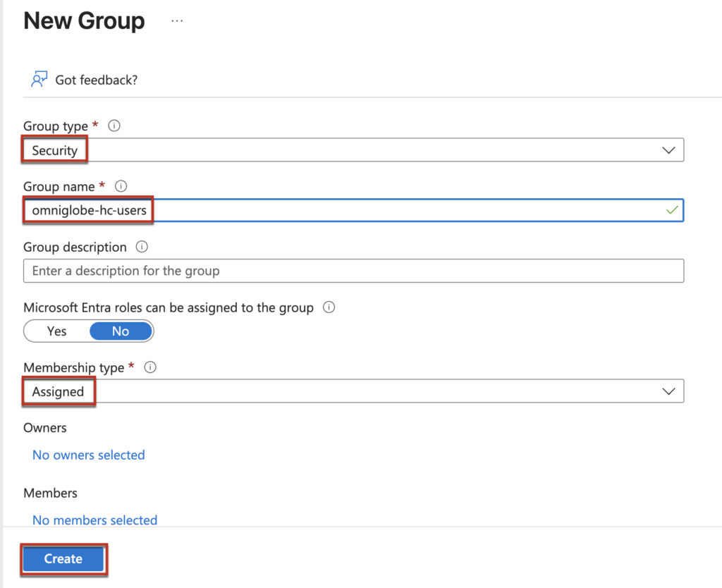Image resolution: width=722 pixels, height=588 pixels.
Task: Click the Group name field with omniglobe-hc-users
Action: pyautogui.click(x=353, y=211)
